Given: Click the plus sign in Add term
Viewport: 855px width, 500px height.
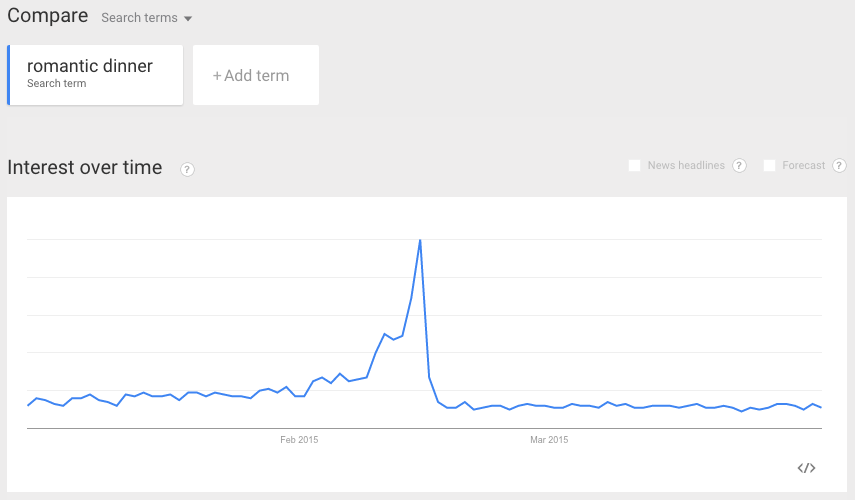Looking at the screenshot, I should pos(217,76).
